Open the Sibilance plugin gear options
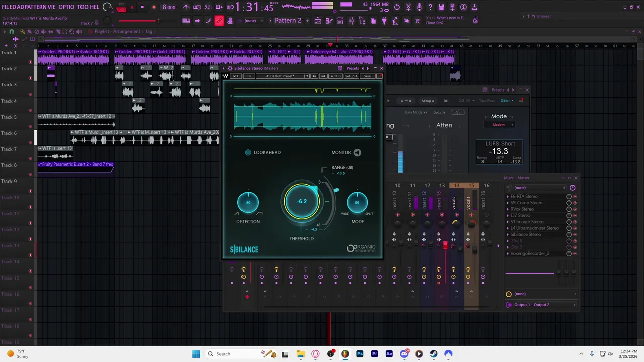 pos(230,68)
